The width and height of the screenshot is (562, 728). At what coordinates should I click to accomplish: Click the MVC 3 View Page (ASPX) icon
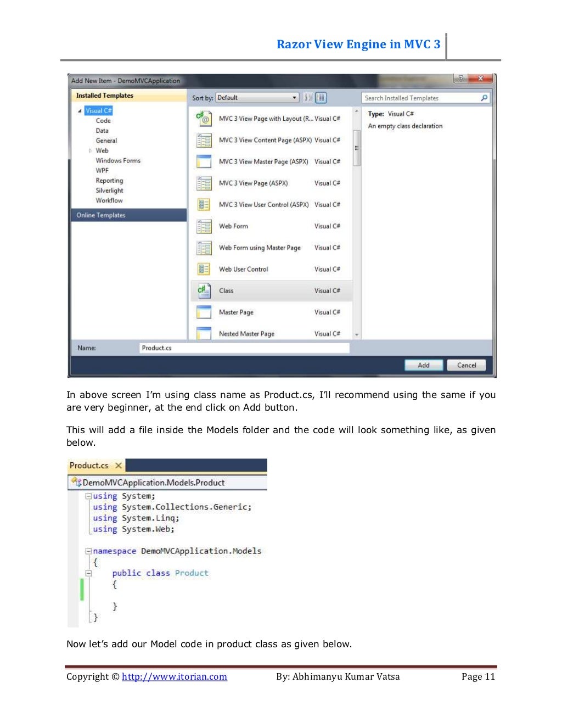coord(204,183)
